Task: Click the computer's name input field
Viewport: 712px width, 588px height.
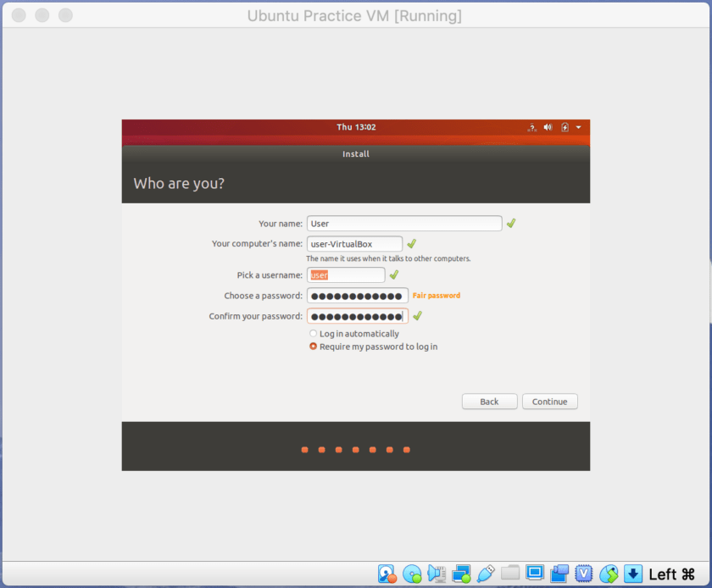Action: [x=354, y=244]
